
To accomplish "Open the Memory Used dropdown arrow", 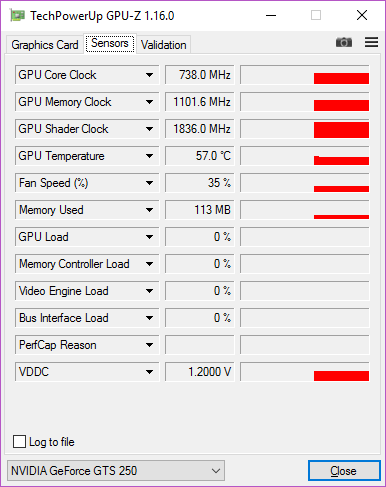I will pyautogui.click(x=149, y=210).
